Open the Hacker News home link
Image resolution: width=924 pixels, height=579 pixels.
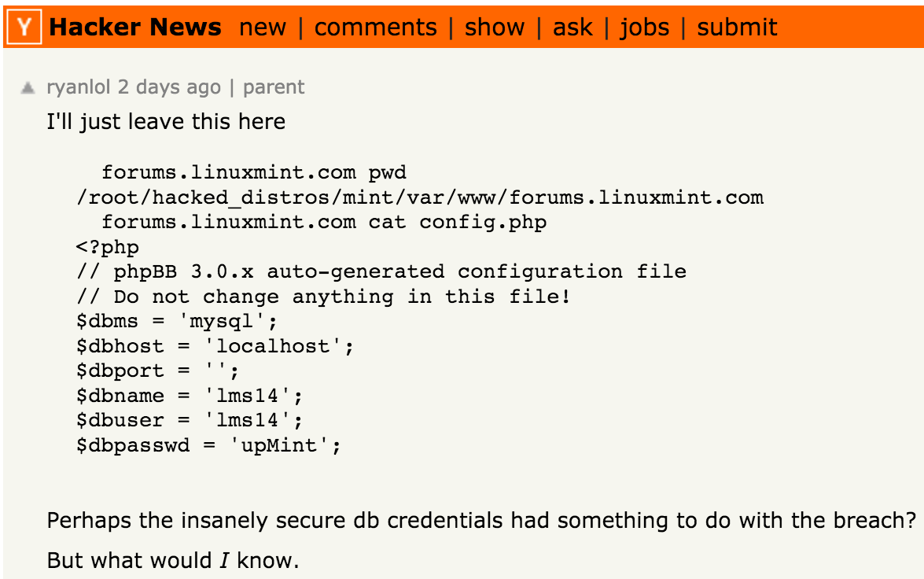pyautogui.click(x=135, y=27)
